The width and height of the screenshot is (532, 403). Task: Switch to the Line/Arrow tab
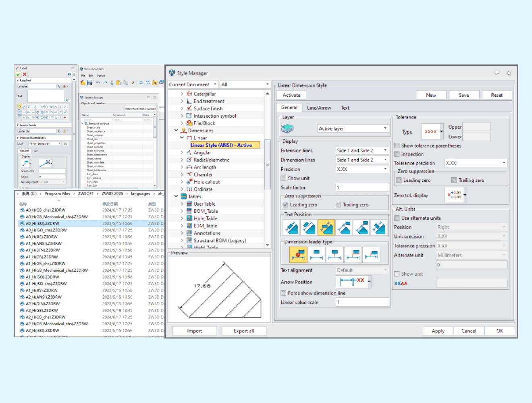pyautogui.click(x=319, y=108)
